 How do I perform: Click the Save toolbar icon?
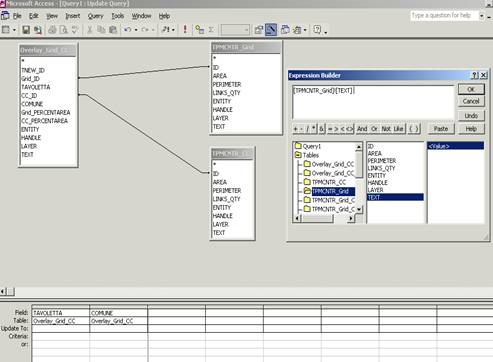click(x=26, y=30)
